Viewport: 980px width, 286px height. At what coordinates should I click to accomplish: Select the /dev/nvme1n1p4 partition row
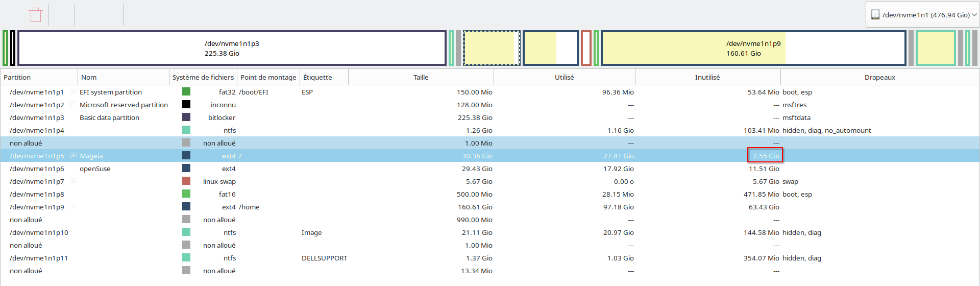click(x=490, y=130)
